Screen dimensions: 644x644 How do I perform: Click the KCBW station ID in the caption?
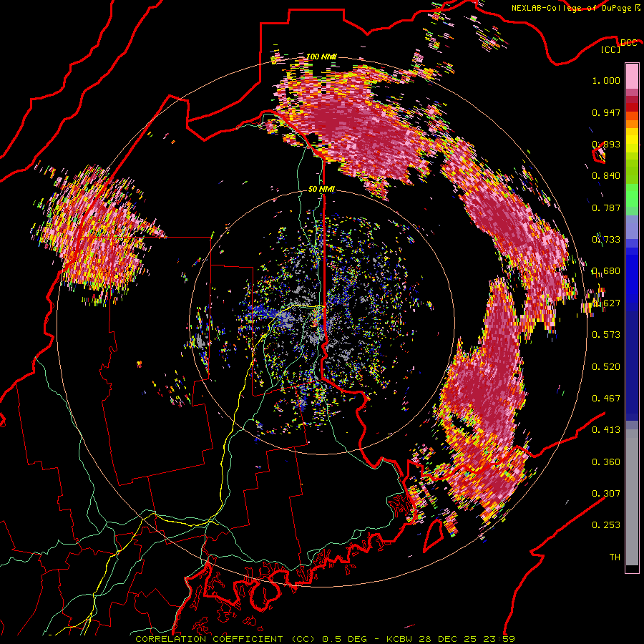click(x=401, y=639)
